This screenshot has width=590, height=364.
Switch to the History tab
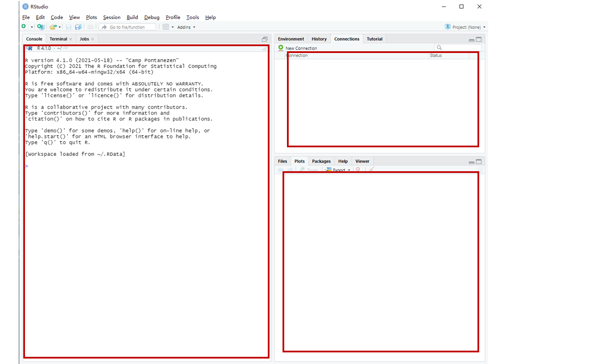pyautogui.click(x=319, y=39)
